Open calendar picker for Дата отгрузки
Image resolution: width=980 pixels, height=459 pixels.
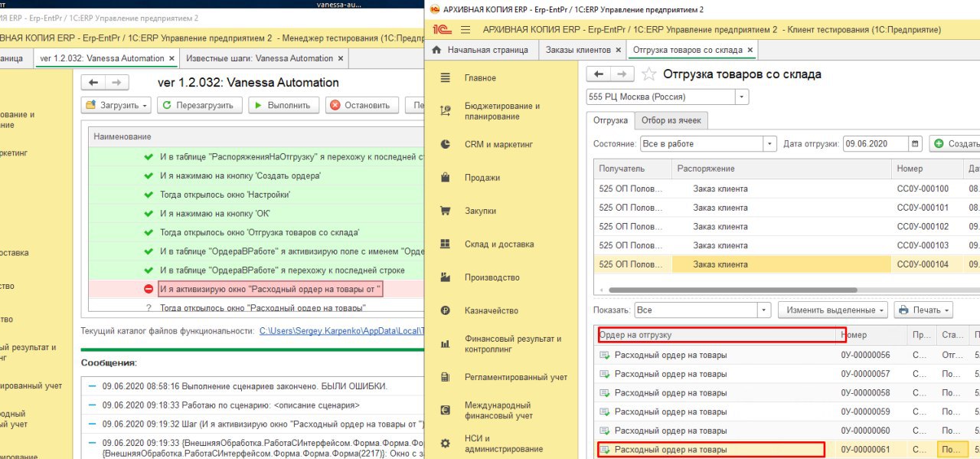[x=916, y=143]
